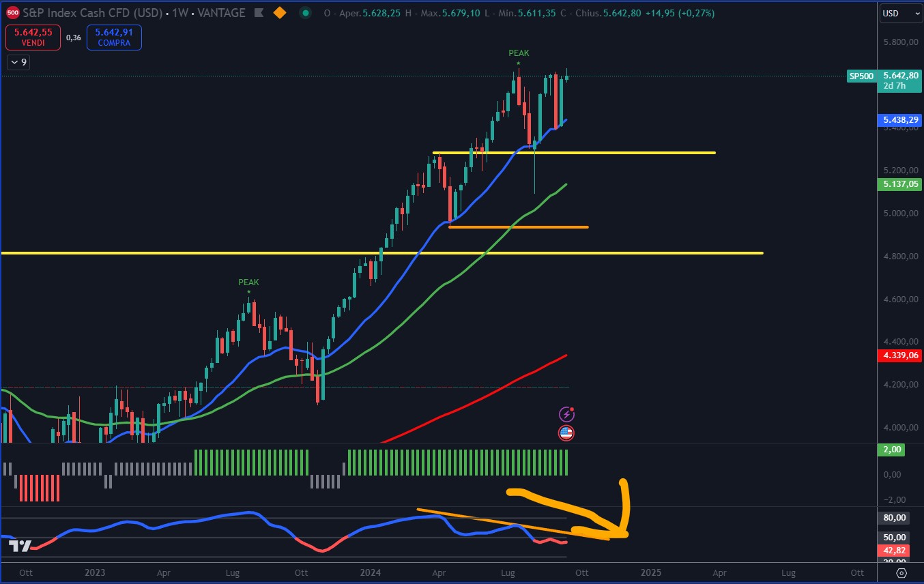Select the red moving average label 4.339,06
Image resolution: width=924 pixels, height=584 pixels.
pos(898,355)
